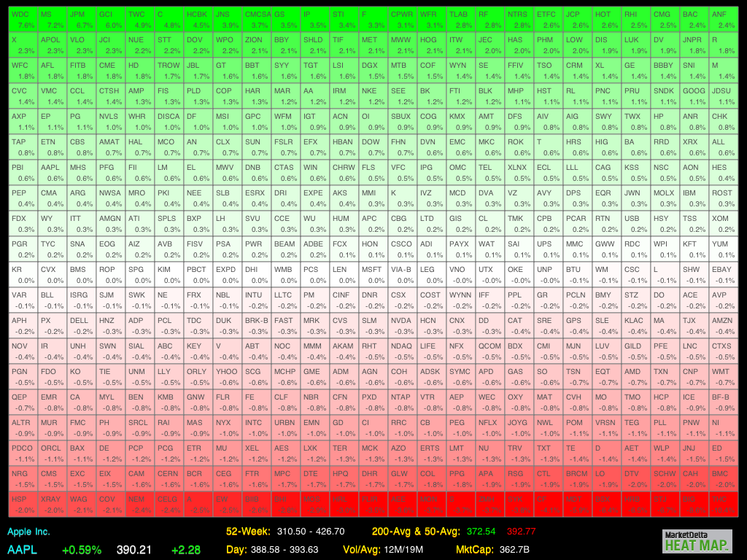Select the NFLX -1.0% tile
This screenshot has height=560, width=747.
(x=489, y=428)
